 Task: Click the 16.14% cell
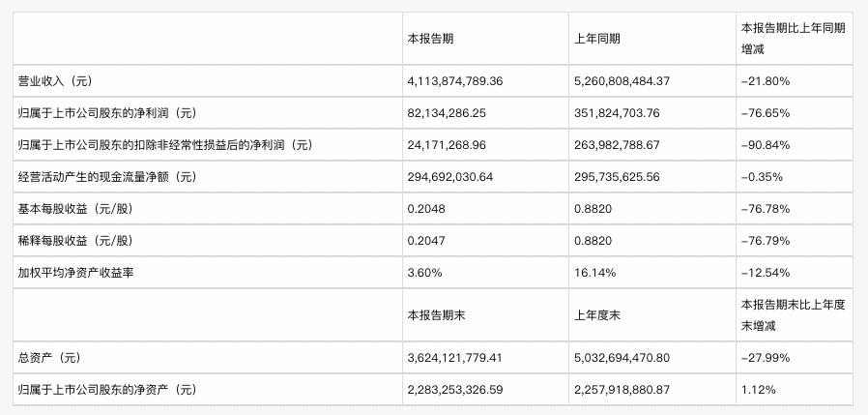tap(592, 273)
